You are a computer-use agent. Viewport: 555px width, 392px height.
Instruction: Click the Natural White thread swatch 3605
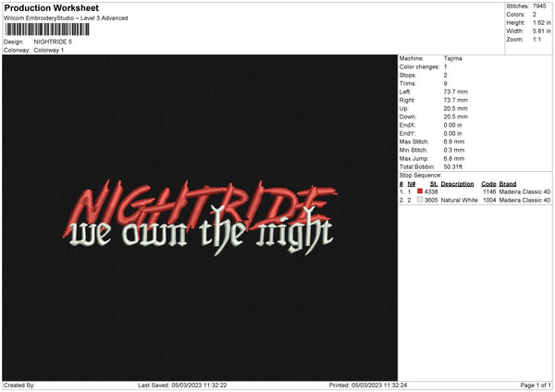(420, 200)
